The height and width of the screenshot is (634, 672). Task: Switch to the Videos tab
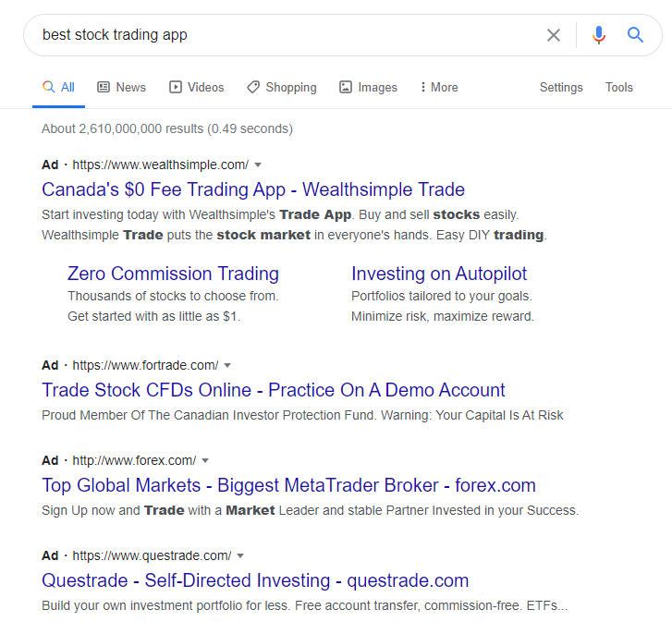pyautogui.click(x=196, y=87)
